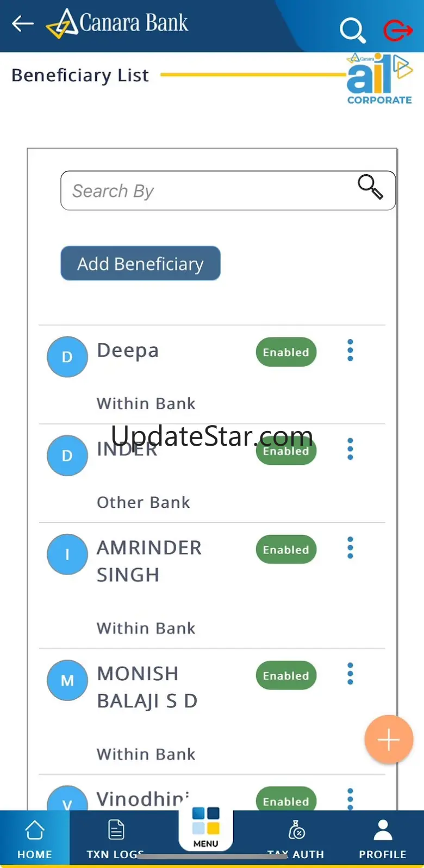Tap Deepa's avatar circle
This screenshot has height=868, width=424.
click(x=67, y=357)
